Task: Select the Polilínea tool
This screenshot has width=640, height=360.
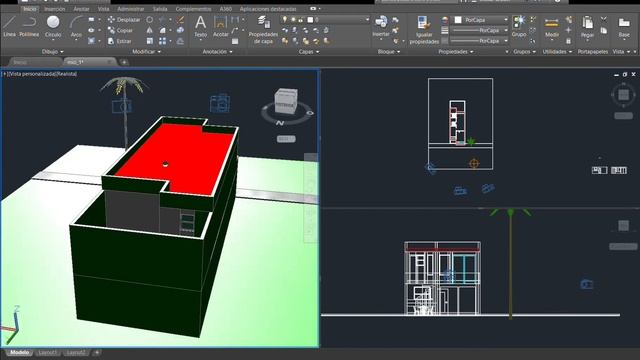Action: tap(29, 27)
